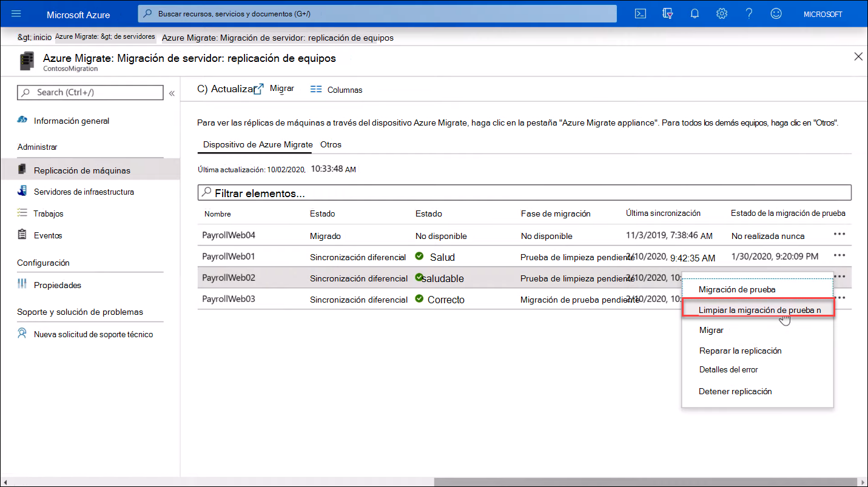
Task: Focus the global Buscar recursos search field
Action: tap(377, 13)
